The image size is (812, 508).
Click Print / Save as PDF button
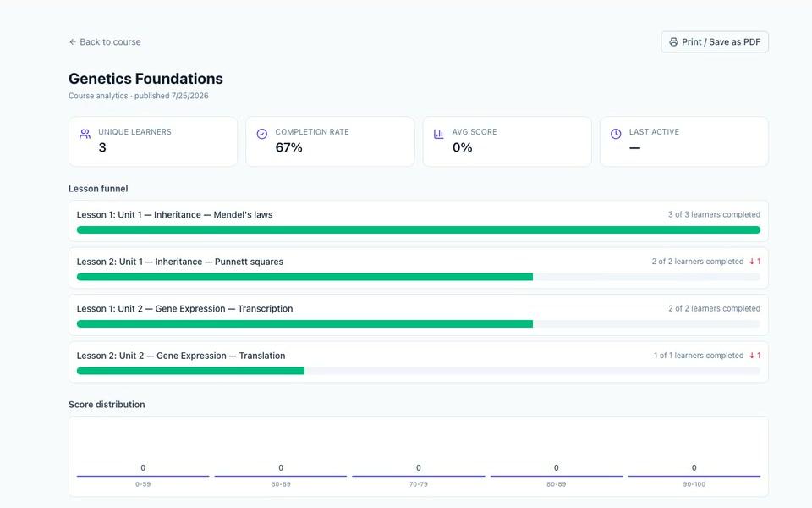(715, 42)
